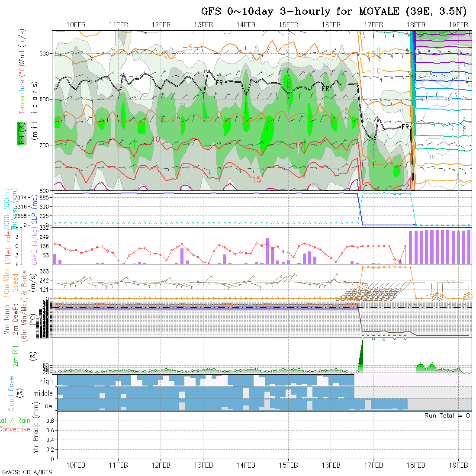Click the 'Run Total = 0' text
The width and height of the screenshot is (476, 476).
click(x=447, y=415)
